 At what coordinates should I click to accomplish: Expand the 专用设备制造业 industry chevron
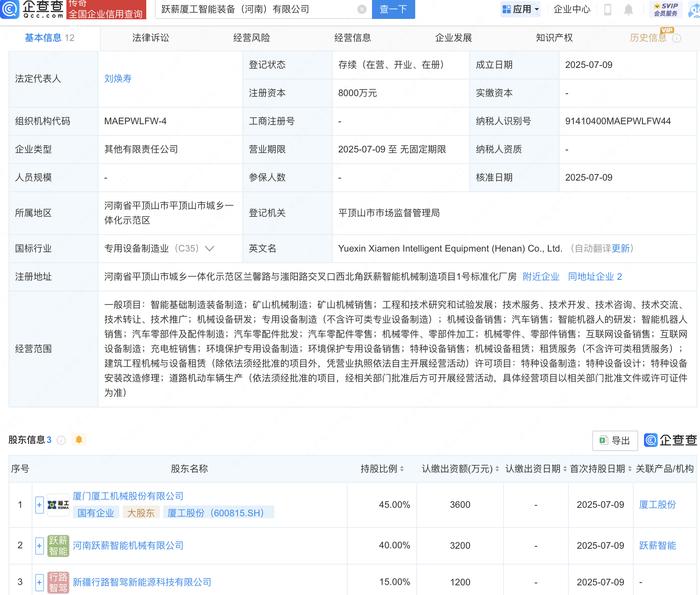(x=209, y=249)
